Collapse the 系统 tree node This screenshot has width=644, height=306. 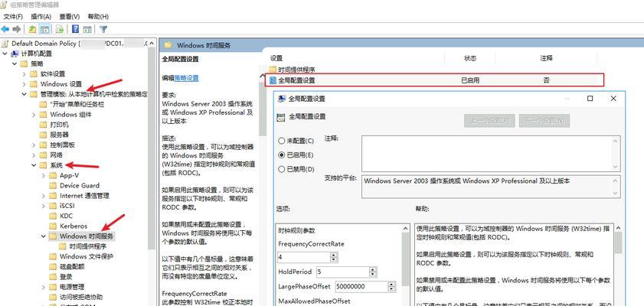click(34, 165)
